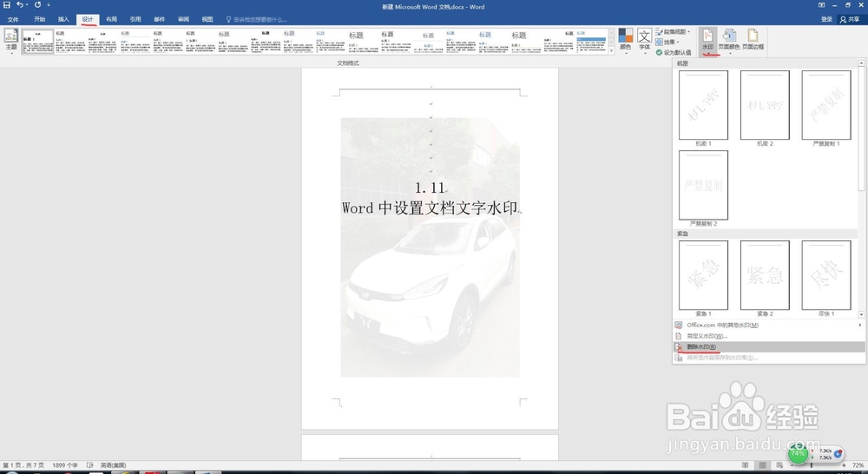Image resolution: width=868 pixels, height=474 pixels.
Task: Choose the 机密 1 watermark thumbnail
Action: [703, 105]
